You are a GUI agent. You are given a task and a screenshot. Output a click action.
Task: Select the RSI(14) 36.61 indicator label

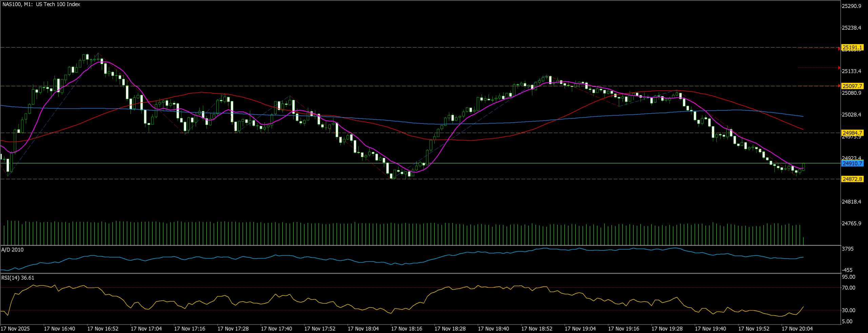(x=18, y=278)
